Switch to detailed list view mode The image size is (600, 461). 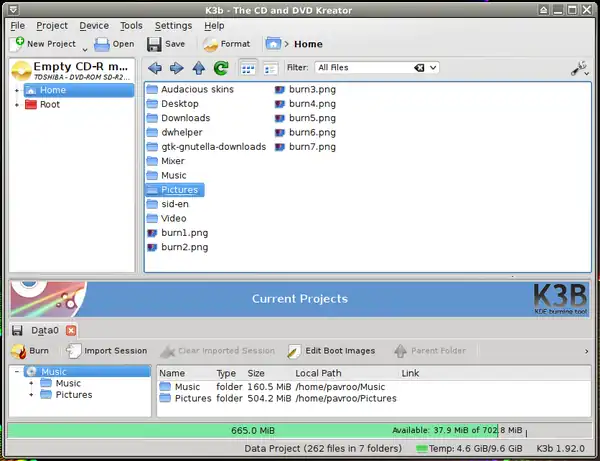point(269,68)
